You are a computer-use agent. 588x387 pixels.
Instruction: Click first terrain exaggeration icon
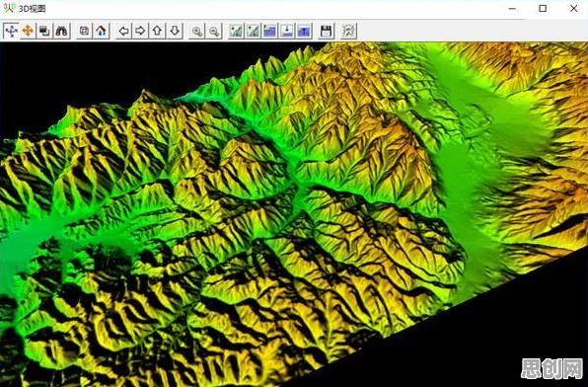(x=236, y=31)
